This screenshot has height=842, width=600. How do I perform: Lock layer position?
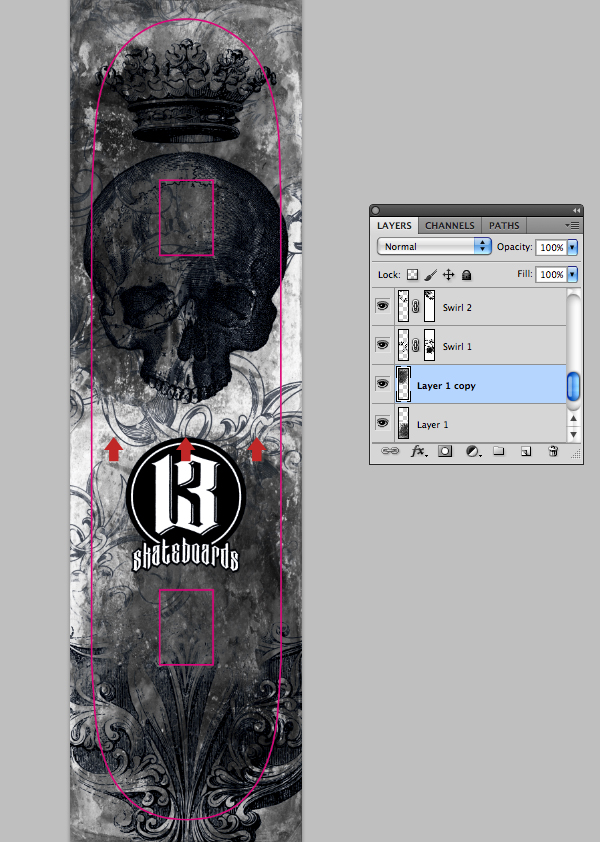point(449,275)
